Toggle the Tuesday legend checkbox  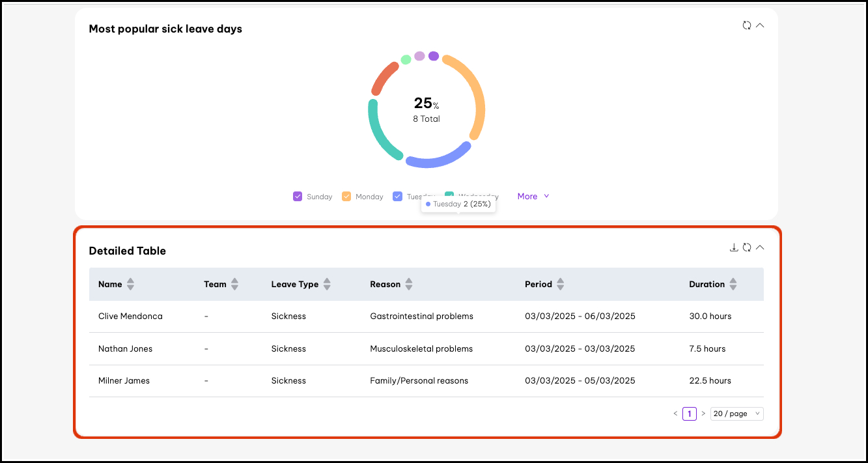click(x=397, y=196)
